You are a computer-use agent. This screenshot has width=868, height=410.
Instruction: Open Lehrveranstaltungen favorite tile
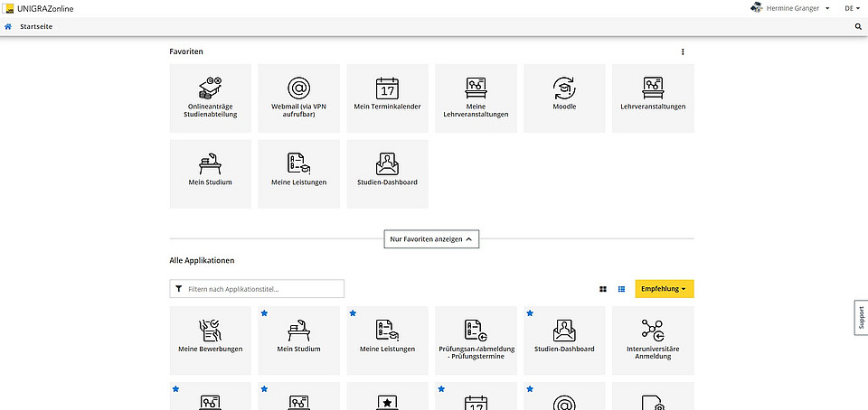[x=653, y=98]
